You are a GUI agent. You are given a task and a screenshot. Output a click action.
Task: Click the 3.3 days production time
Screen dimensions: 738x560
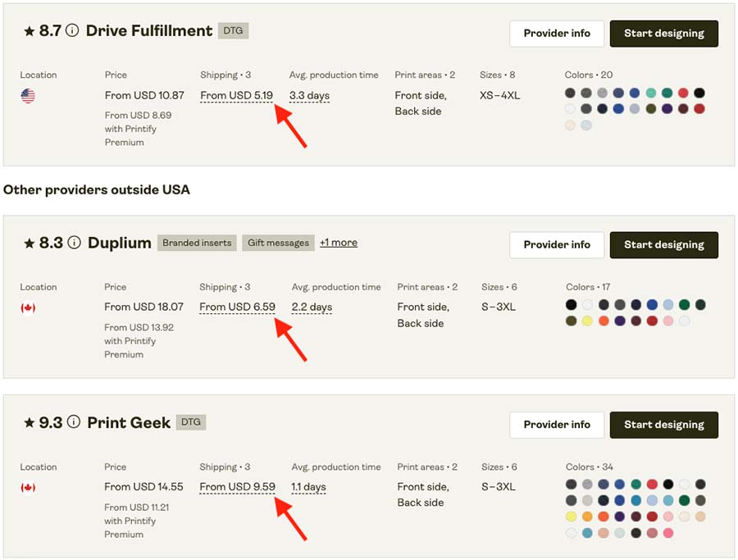[309, 96]
